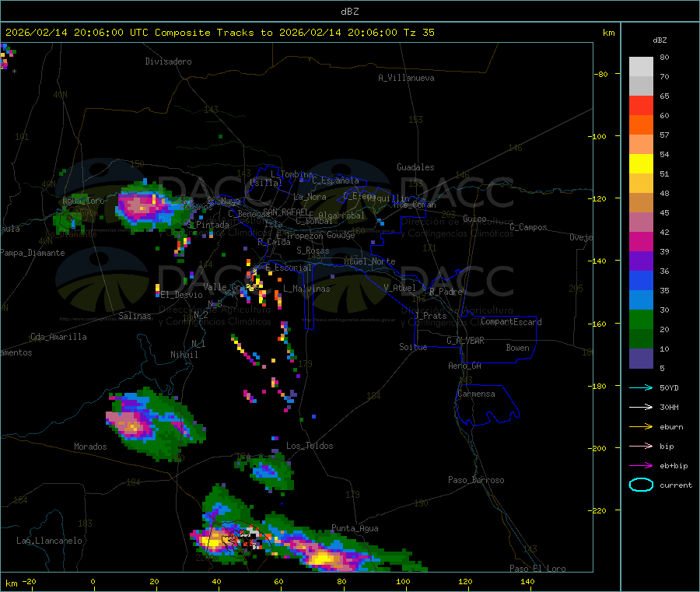The height and width of the screenshot is (592, 700).
Task: Click the Bowen place label
Action: [x=517, y=348]
